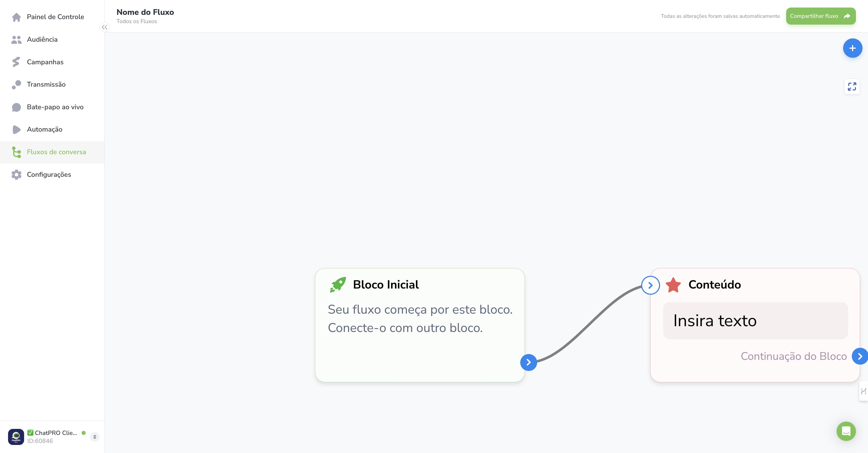Click the Compartilhar fluxo button
868x453 pixels.
[x=821, y=16]
